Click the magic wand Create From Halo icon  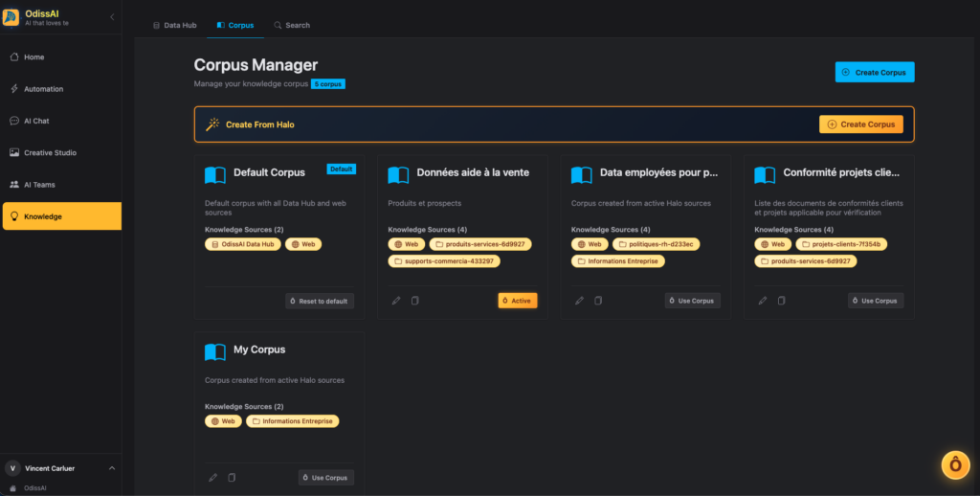tap(212, 124)
